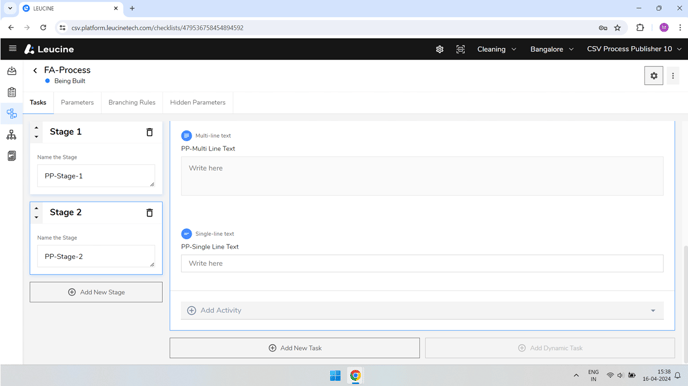The height and width of the screenshot is (386, 688).
Task: Select the process flow icon in sidebar
Action: [x=12, y=114]
